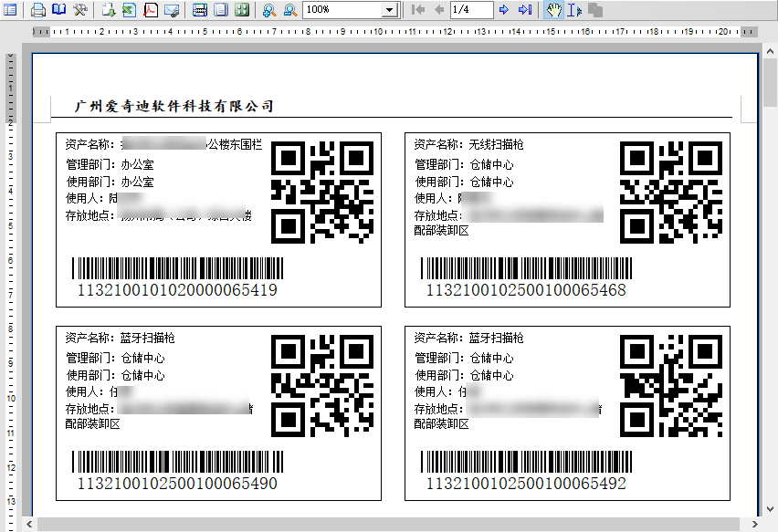Viewport: 778px width, 532px height.
Task: Select whole page view icon
Action: (221, 9)
